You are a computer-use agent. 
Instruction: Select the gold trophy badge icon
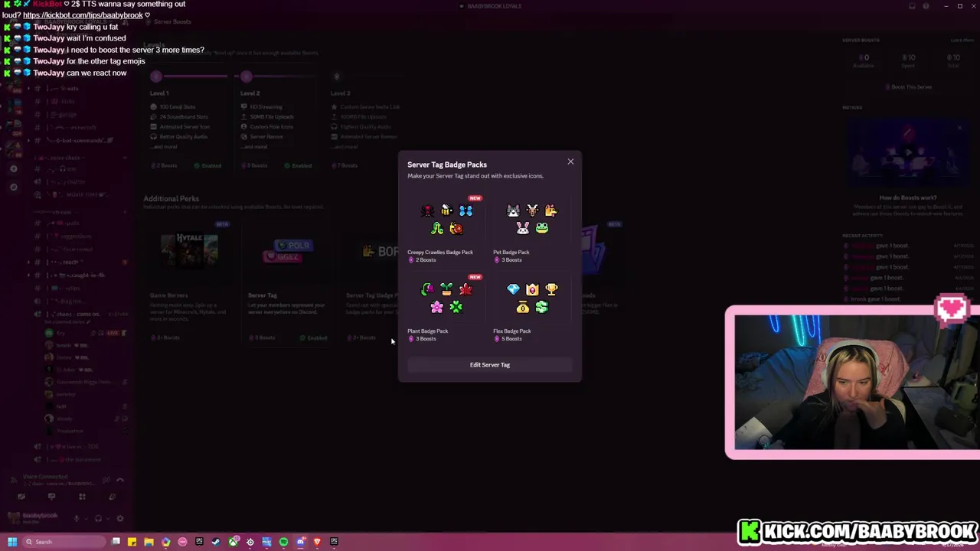tap(551, 289)
